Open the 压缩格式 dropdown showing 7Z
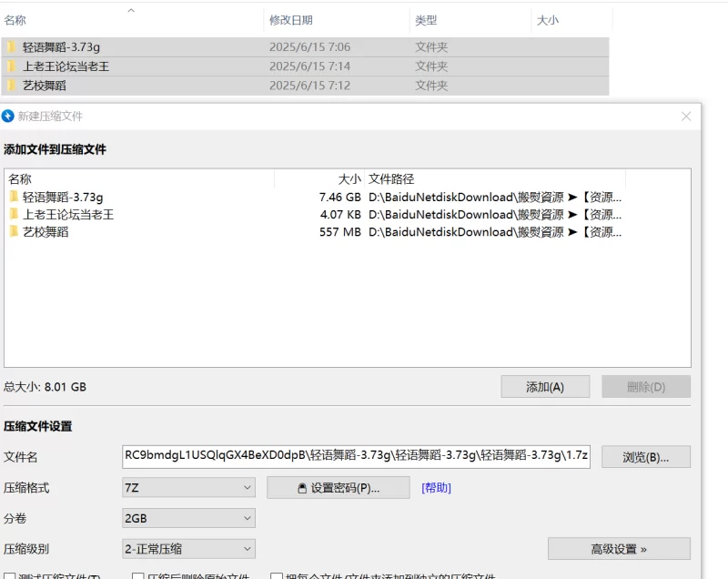The height and width of the screenshot is (579, 728). coord(188,488)
